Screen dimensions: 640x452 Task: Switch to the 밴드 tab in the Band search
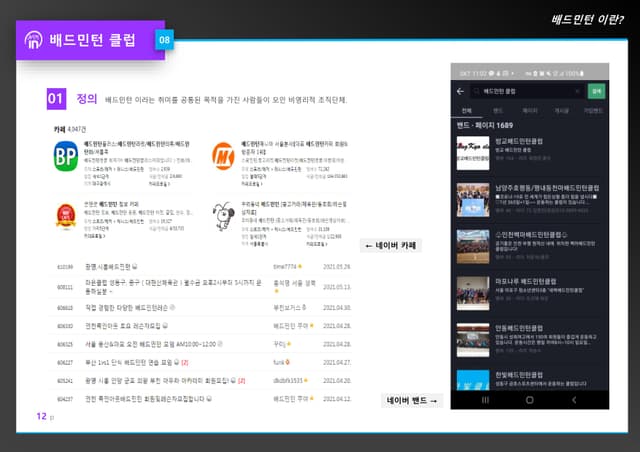coord(498,111)
